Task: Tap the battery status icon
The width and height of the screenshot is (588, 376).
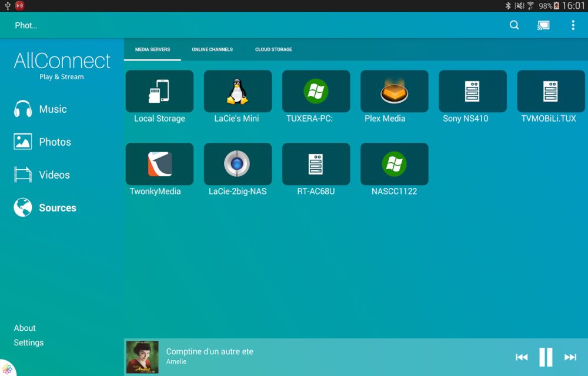Action: pos(556,6)
